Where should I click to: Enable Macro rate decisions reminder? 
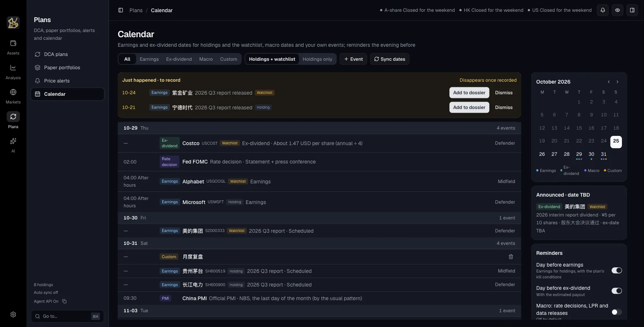617,312
